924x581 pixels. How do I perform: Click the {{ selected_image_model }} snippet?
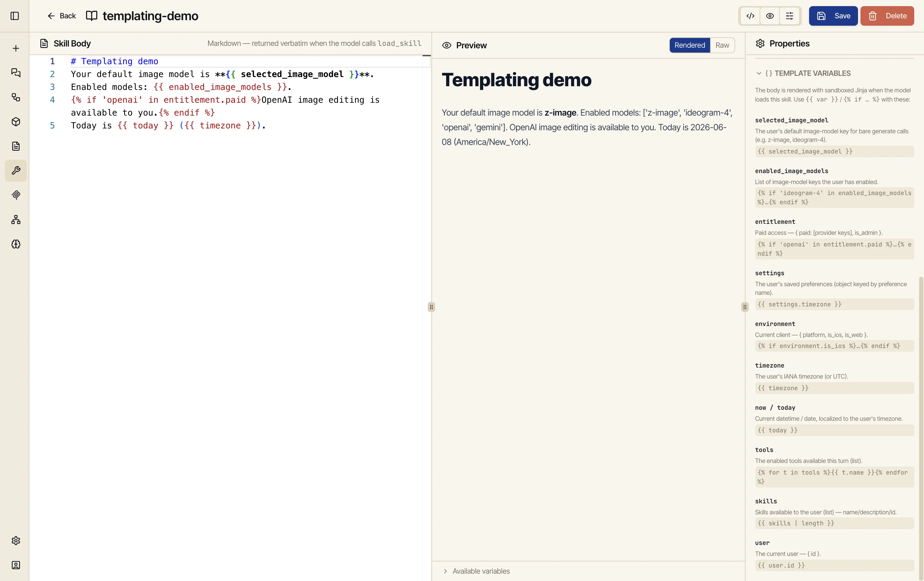pos(834,151)
